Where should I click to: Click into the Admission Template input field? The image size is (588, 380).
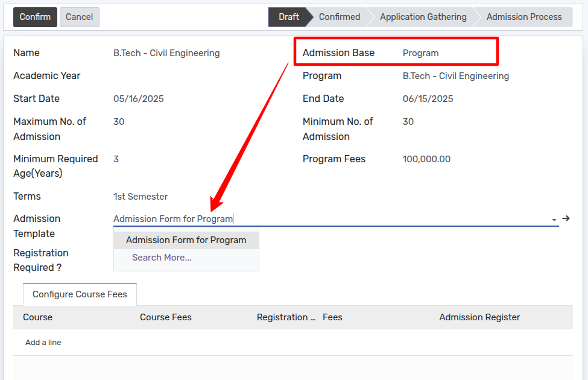(326, 219)
